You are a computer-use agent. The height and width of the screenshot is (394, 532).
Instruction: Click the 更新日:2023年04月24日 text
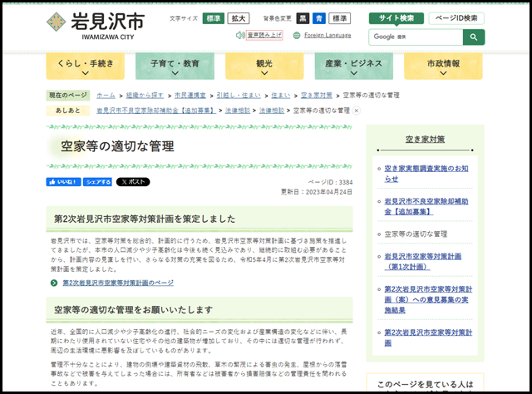[316, 192]
